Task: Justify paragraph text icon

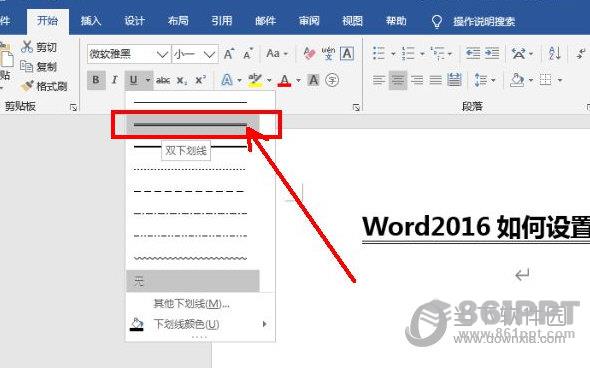Action: pyautogui.click(x=436, y=80)
